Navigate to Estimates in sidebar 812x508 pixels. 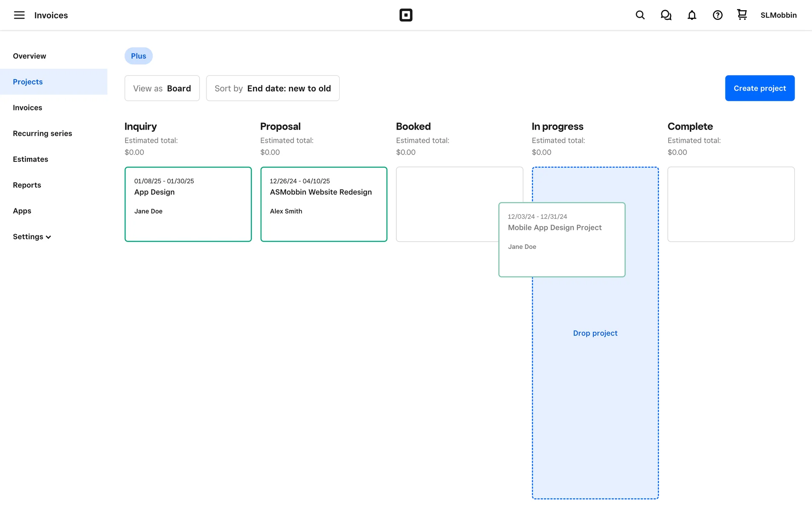30,159
